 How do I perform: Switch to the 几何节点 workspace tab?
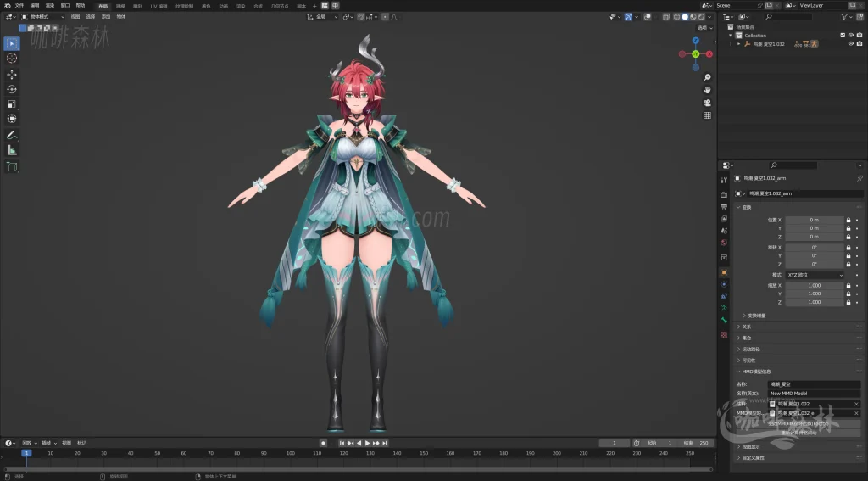click(x=280, y=6)
